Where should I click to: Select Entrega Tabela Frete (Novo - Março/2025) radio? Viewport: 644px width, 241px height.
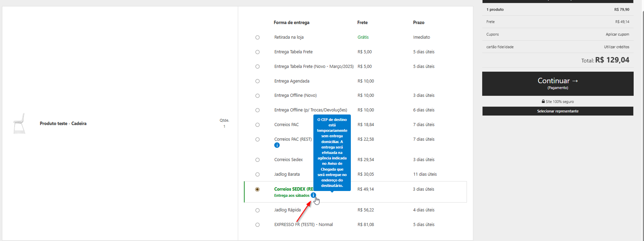coord(258,66)
